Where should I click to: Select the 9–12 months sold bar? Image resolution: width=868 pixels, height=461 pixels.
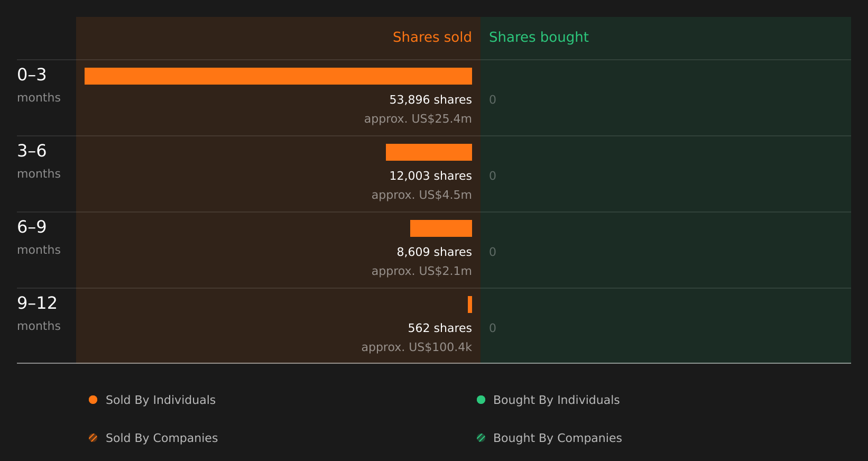pyautogui.click(x=470, y=305)
